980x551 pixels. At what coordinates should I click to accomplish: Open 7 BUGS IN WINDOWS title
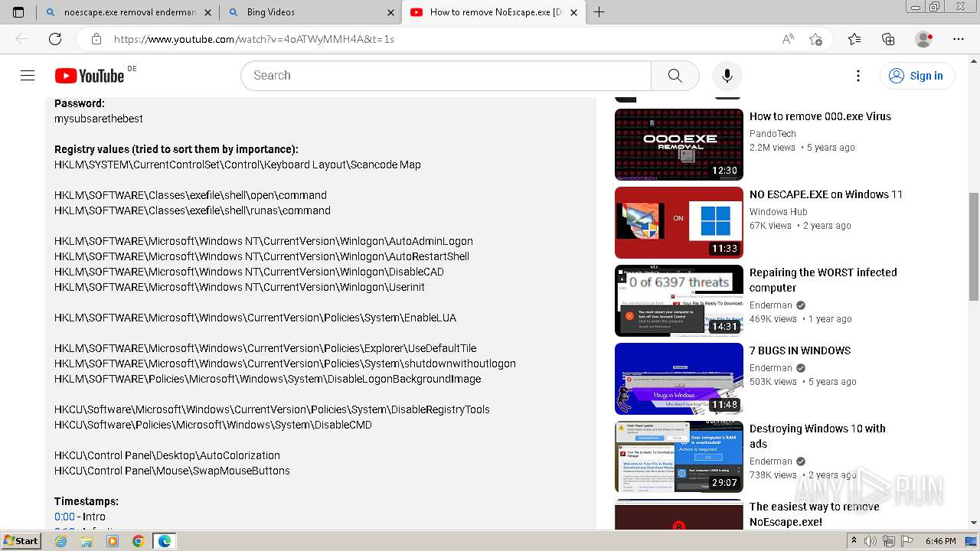[x=800, y=350]
